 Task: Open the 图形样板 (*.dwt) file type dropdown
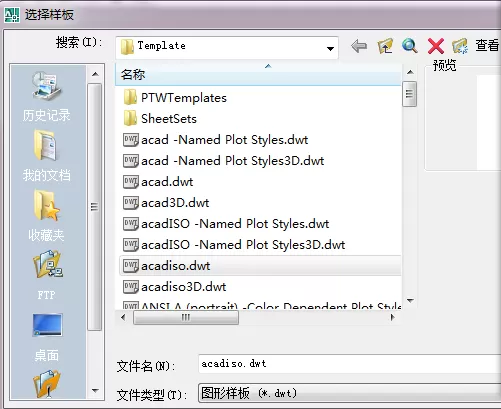click(x=349, y=393)
